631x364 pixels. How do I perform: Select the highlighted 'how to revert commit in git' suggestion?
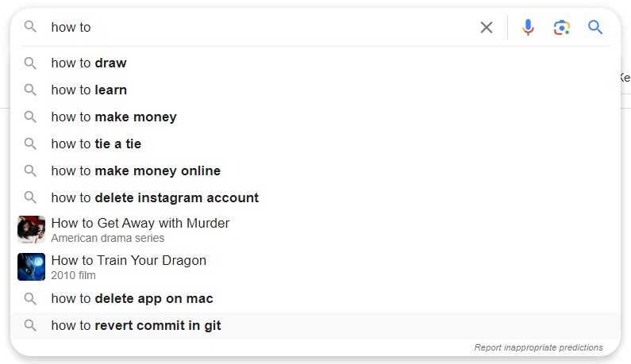coord(315,326)
